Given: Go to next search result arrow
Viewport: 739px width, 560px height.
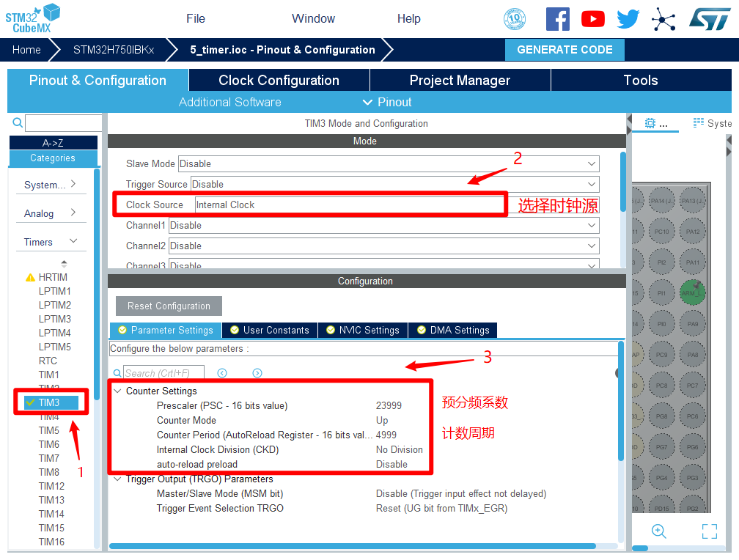Looking at the screenshot, I should (257, 373).
